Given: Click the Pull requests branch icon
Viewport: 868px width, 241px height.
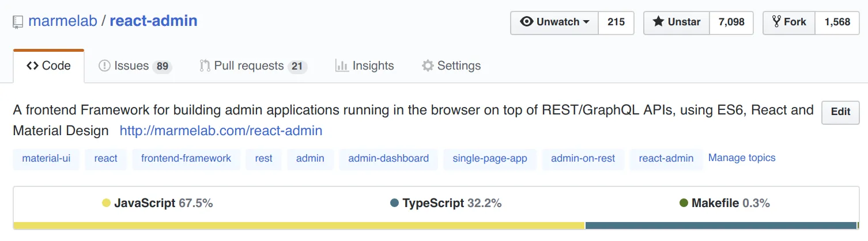Looking at the screenshot, I should pos(205,66).
